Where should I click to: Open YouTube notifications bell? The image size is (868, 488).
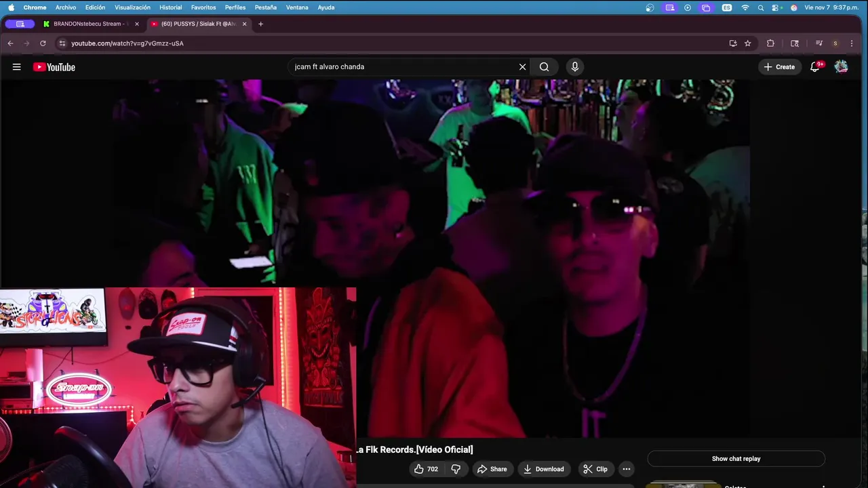(816, 66)
